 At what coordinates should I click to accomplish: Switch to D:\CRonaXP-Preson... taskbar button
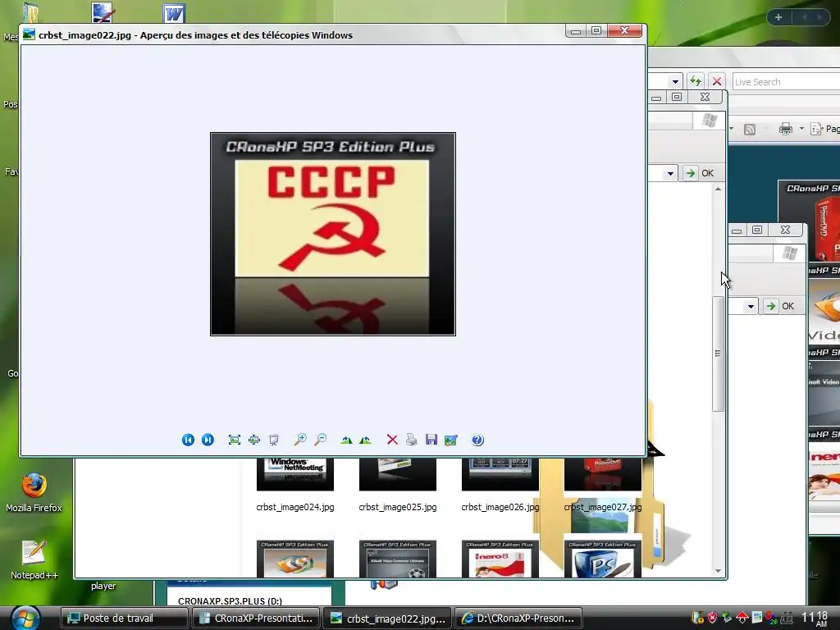[x=518, y=619]
